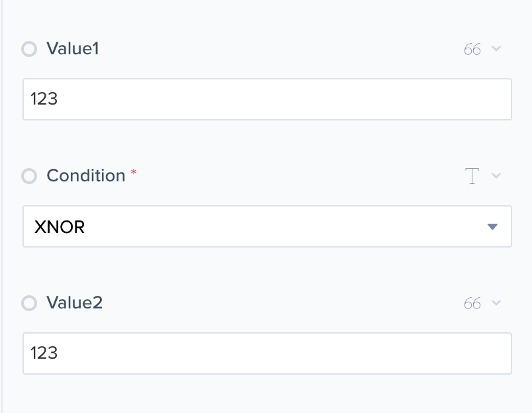Click the 123 text inside Value2 box

tap(44, 353)
